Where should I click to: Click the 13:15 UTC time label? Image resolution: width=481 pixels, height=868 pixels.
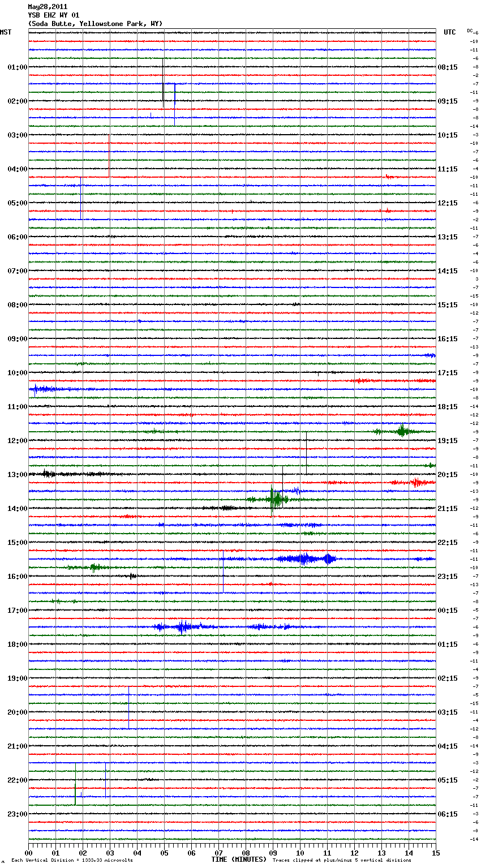(448, 237)
